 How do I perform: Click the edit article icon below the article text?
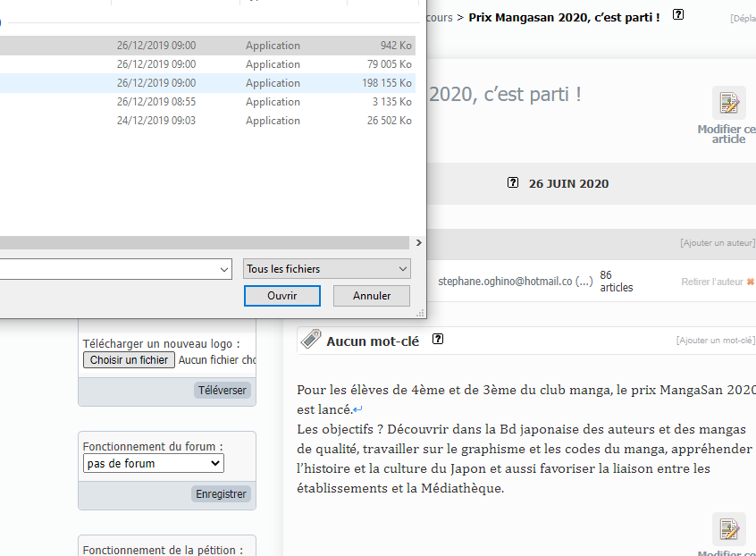[x=728, y=530]
